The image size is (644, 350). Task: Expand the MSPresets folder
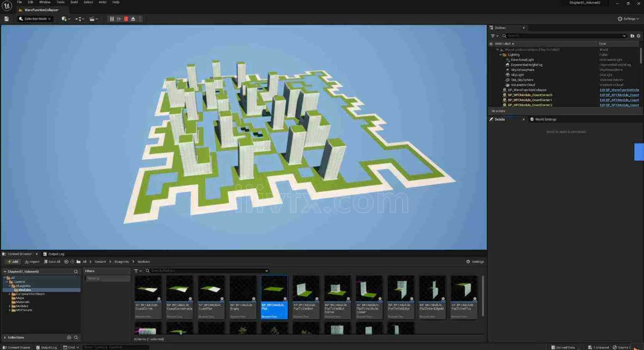point(9,310)
